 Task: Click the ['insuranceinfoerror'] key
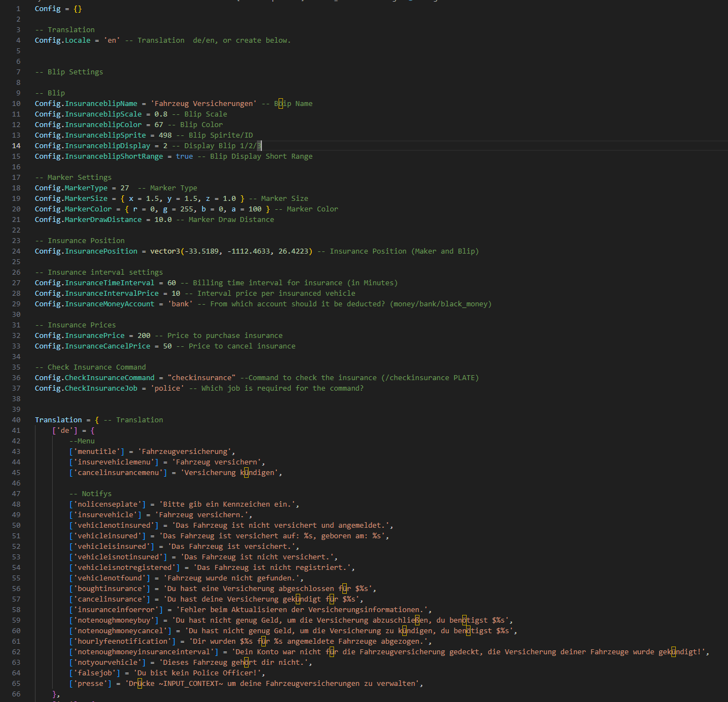pyautogui.click(x=116, y=610)
